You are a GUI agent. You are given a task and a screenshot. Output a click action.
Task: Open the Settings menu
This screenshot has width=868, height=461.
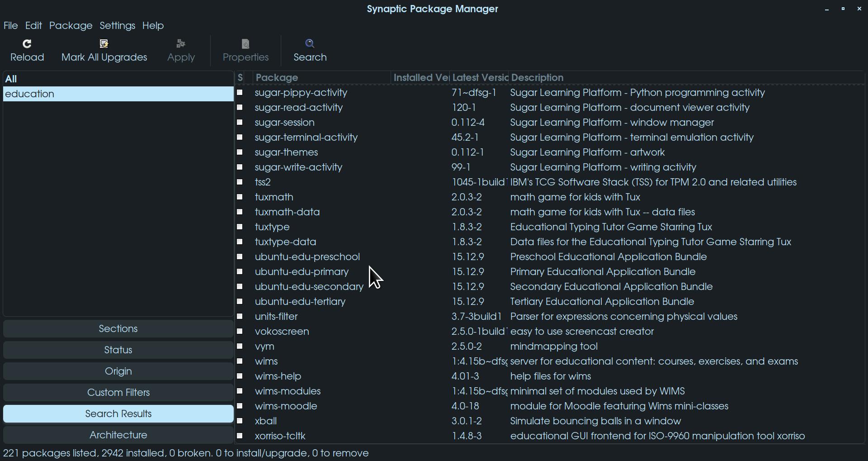coord(117,26)
